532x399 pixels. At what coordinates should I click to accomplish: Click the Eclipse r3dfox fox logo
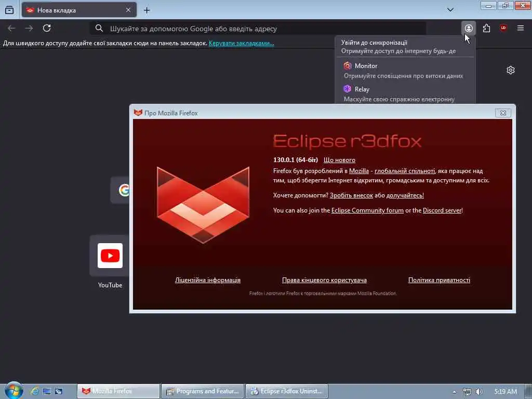click(203, 205)
